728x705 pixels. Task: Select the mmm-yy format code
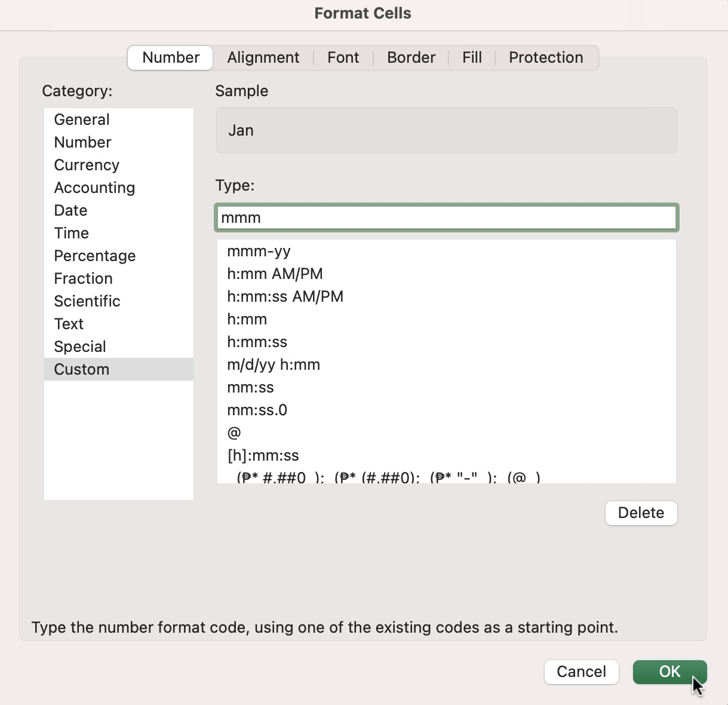click(x=447, y=251)
